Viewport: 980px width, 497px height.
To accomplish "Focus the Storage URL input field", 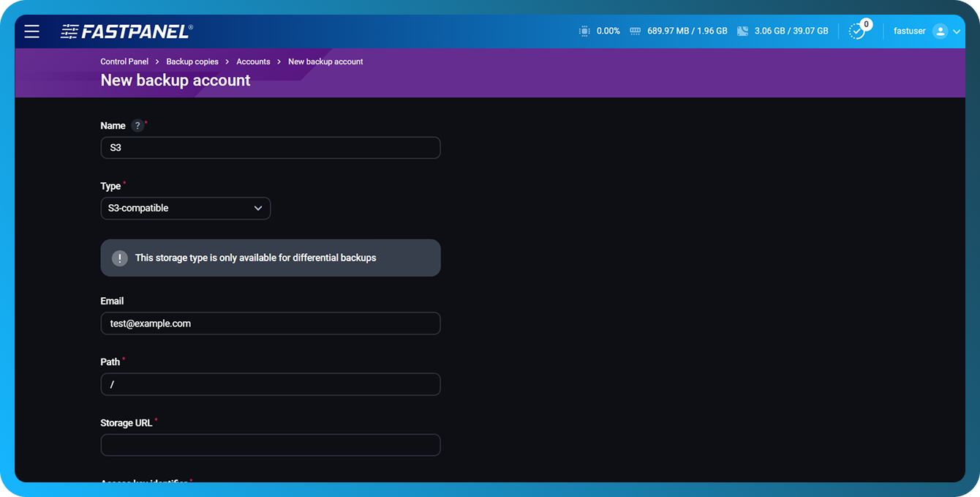I will tap(271, 444).
